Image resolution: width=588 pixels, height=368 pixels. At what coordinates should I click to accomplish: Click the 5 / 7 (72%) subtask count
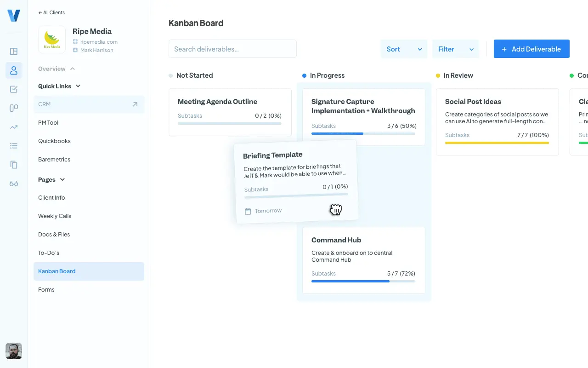401,274
